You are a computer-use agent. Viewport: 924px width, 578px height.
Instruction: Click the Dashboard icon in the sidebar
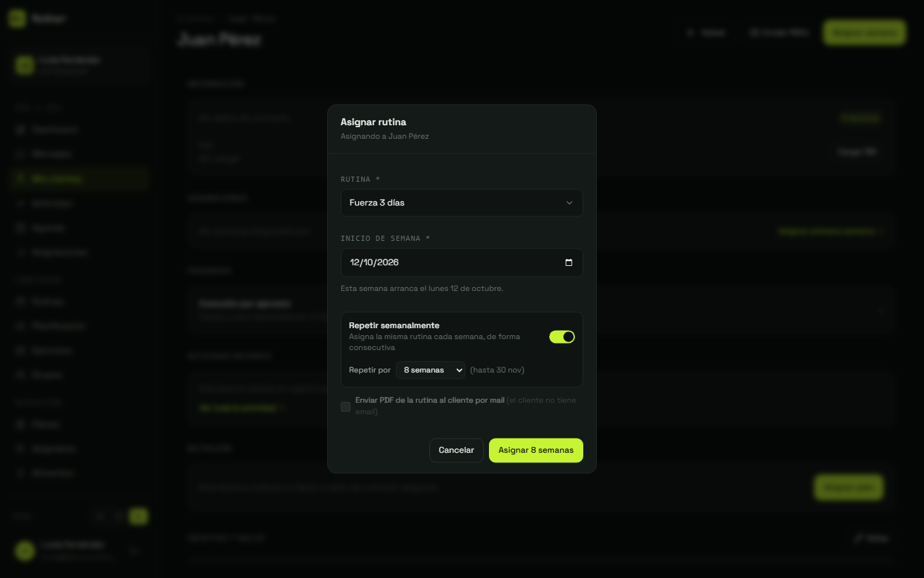tap(20, 130)
